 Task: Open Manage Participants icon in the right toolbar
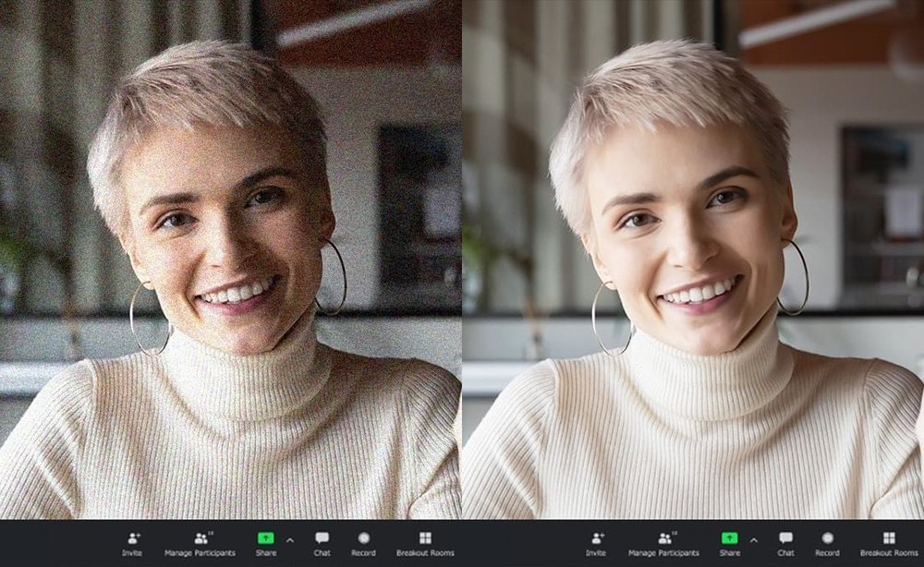(x=664, y=537)
